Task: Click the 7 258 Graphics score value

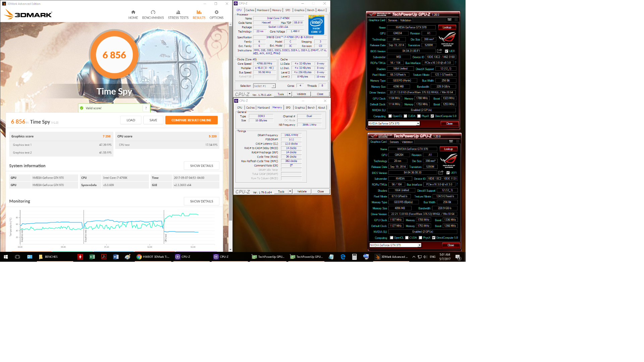Action: [106, 136]
